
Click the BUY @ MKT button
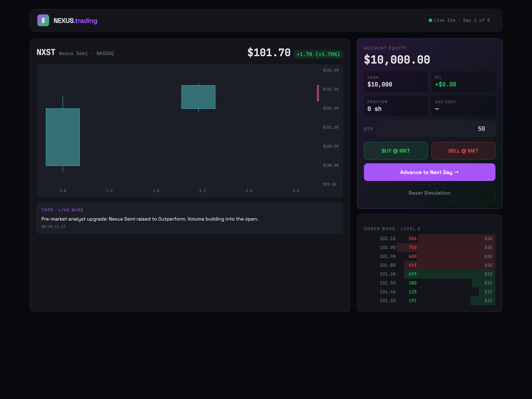396,151
